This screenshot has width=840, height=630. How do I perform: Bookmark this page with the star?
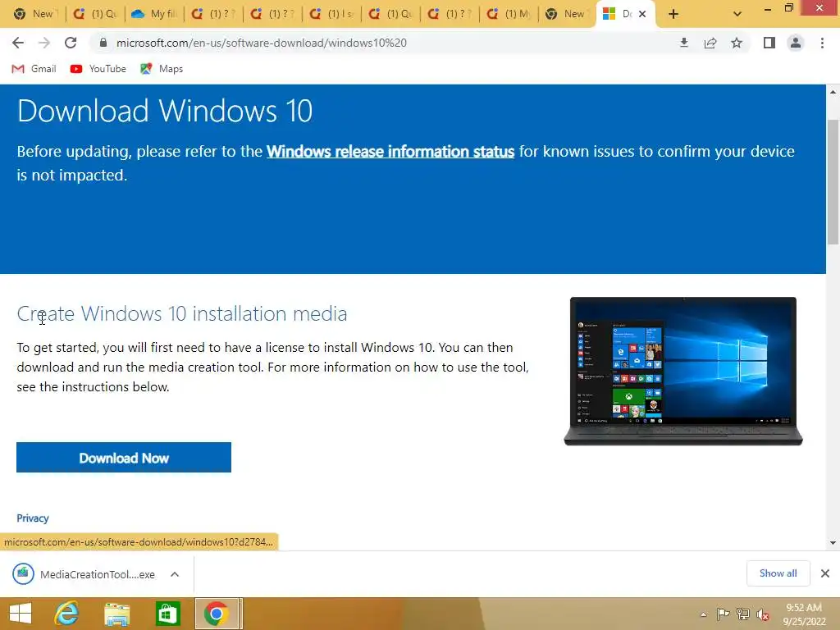point(737,43)
